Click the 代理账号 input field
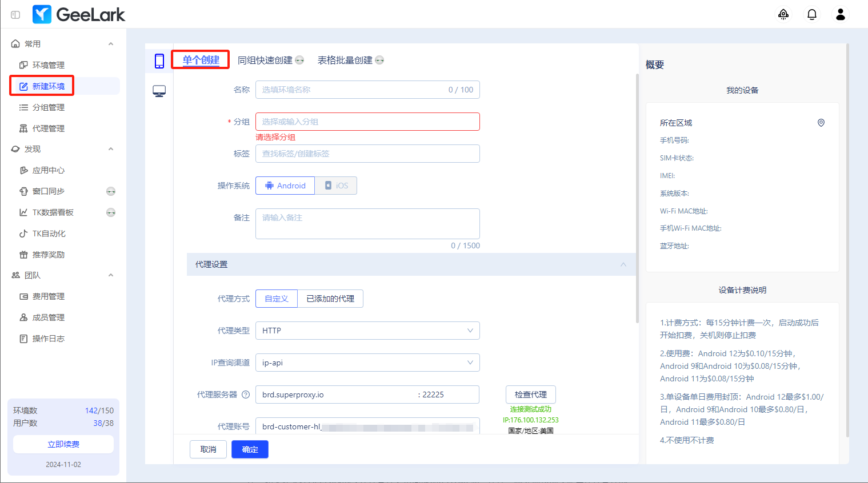The image size is (868, 483). 367,426
